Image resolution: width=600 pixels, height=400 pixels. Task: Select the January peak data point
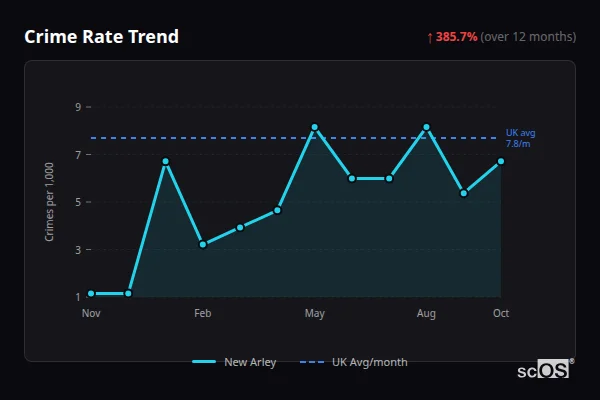coord(166,162)
